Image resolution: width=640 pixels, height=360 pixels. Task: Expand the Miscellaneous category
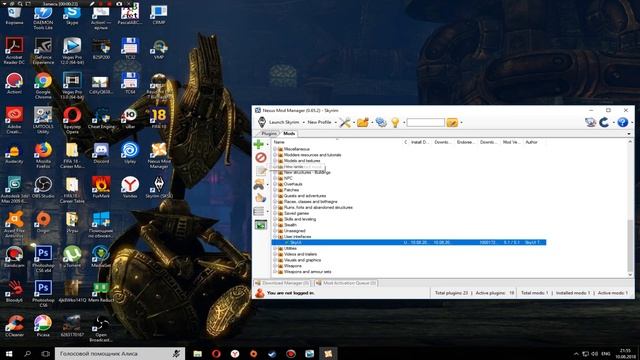[x=275, y=149]
